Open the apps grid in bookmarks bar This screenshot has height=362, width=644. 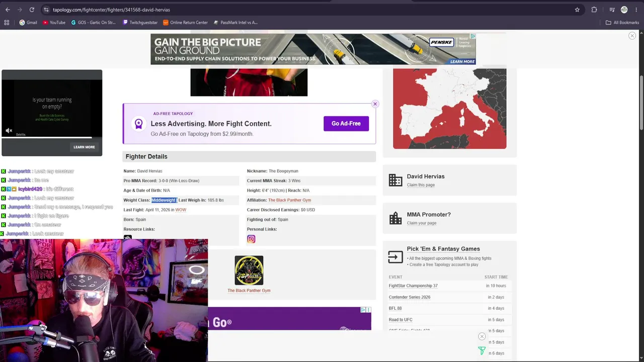pos(7,23)
